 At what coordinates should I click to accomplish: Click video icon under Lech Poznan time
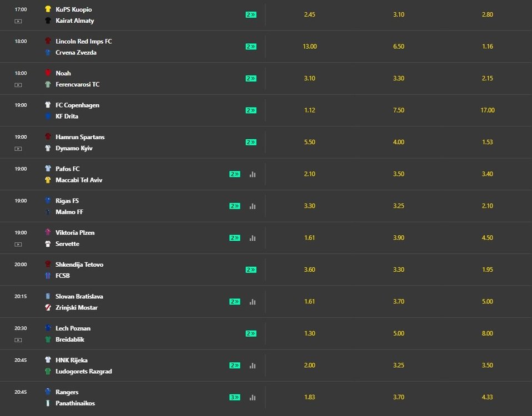point(18,340)
